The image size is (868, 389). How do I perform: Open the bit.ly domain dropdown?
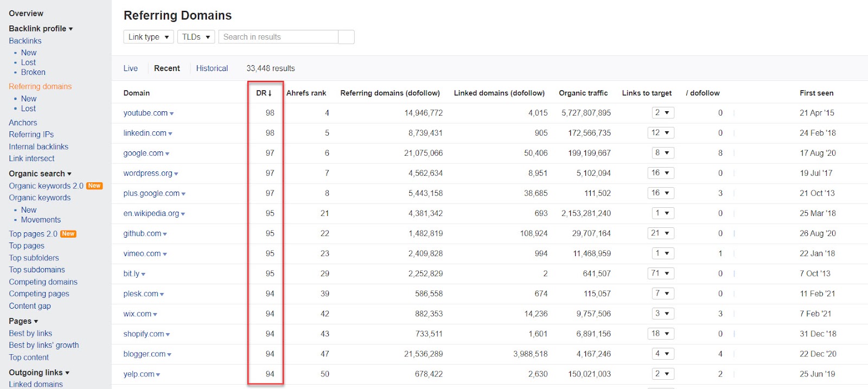point(143,274)
